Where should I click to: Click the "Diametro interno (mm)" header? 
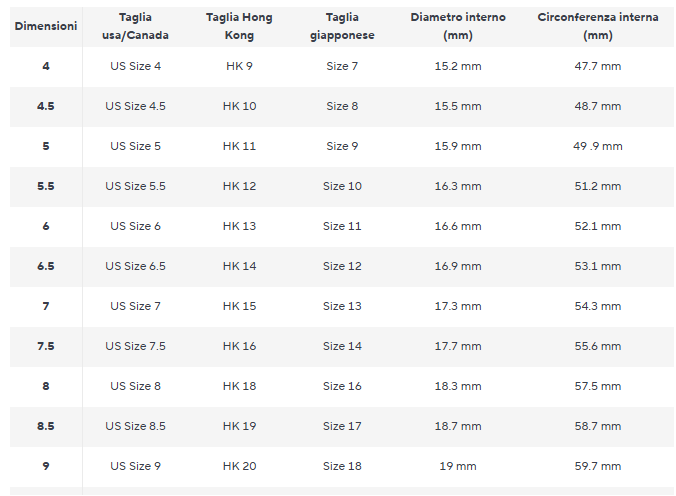[x=458, y=26]
